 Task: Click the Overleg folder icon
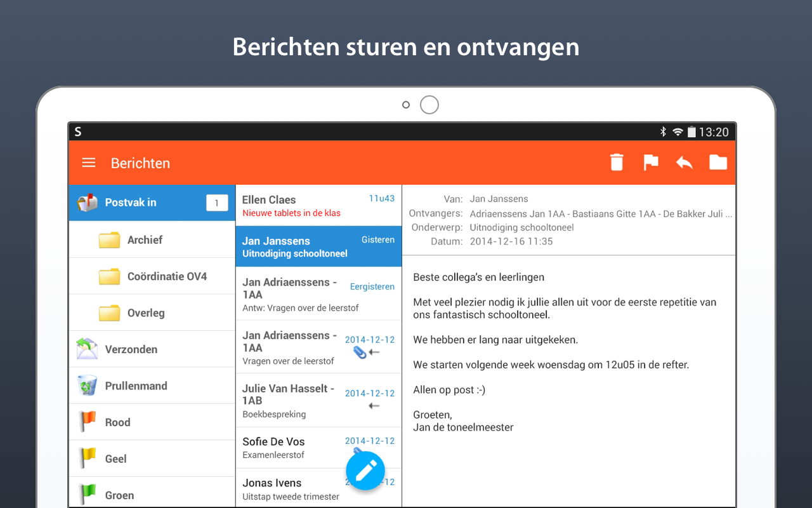coord(110,313)
